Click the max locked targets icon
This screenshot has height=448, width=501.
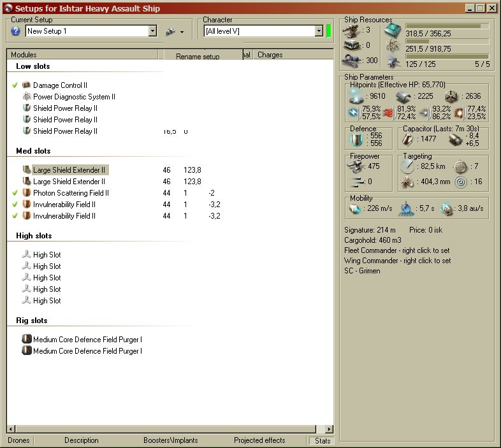[x=460, y=166]
